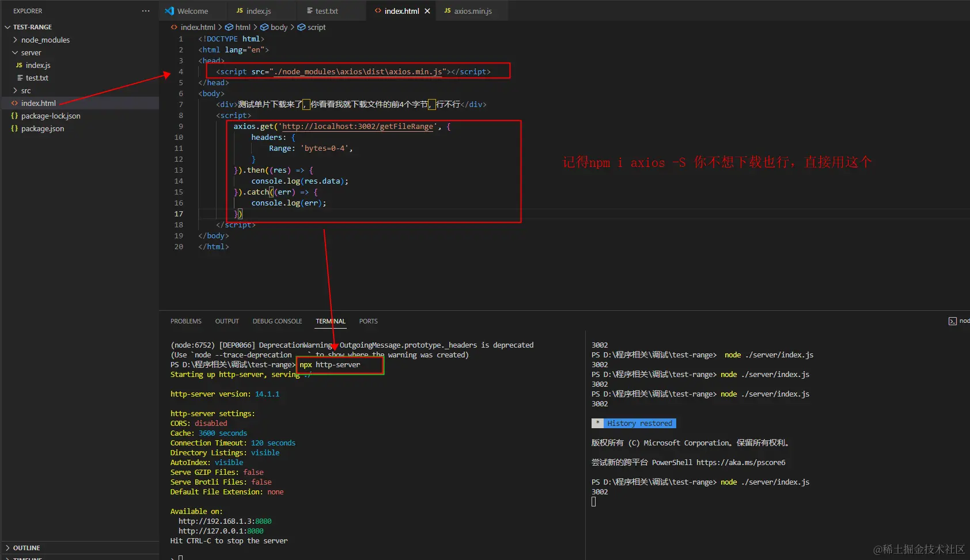Click text file icon on test.txt tab
970x560 pixels.
point(310,11)
